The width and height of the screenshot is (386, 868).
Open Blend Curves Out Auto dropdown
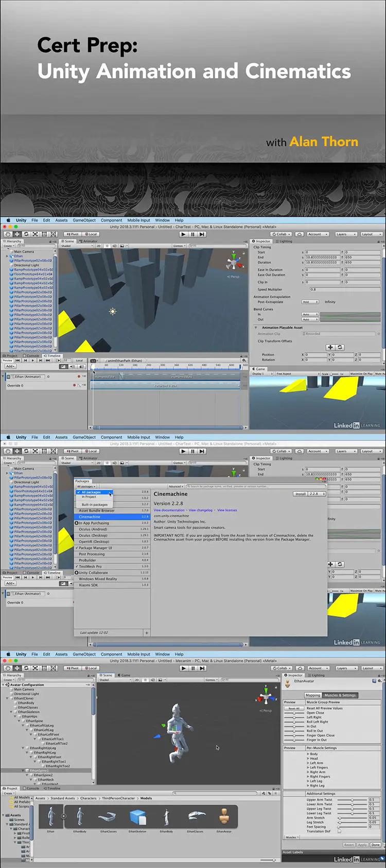coord(310,319)
